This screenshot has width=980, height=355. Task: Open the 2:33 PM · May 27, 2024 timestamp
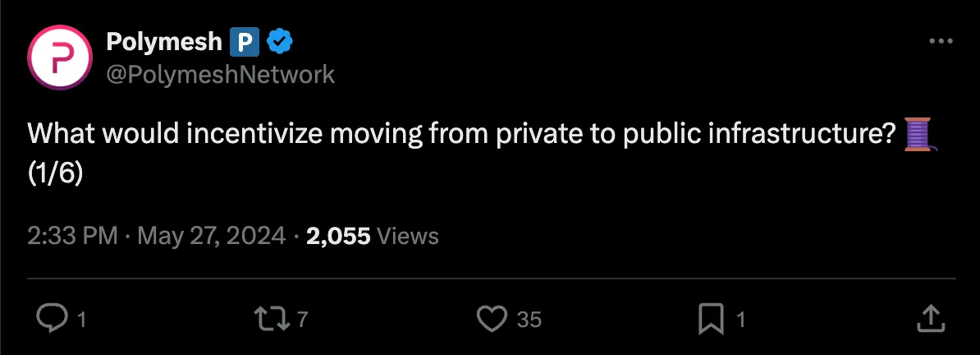coord(157,237)
